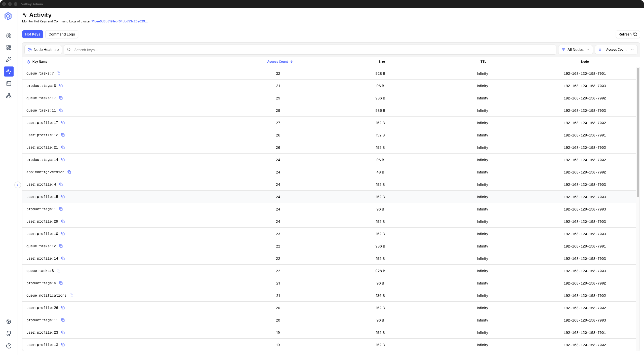Click the Size column header
644x355 pixels.
tap(382, 62)
